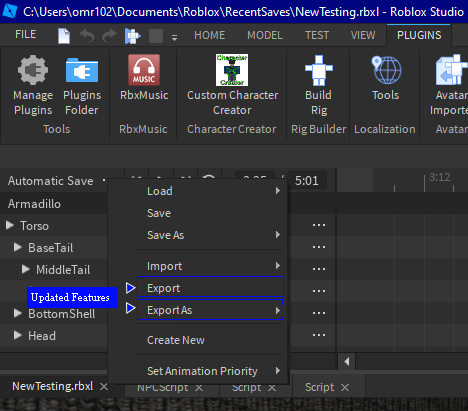Open Head track options (three dots)

pos(319,335)
